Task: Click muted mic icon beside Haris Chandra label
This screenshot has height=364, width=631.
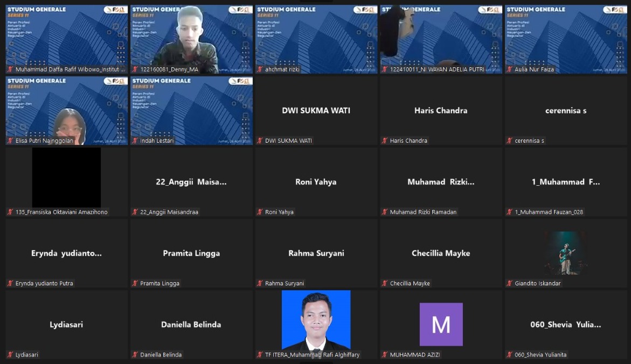Action: click(x=385, y=141)
